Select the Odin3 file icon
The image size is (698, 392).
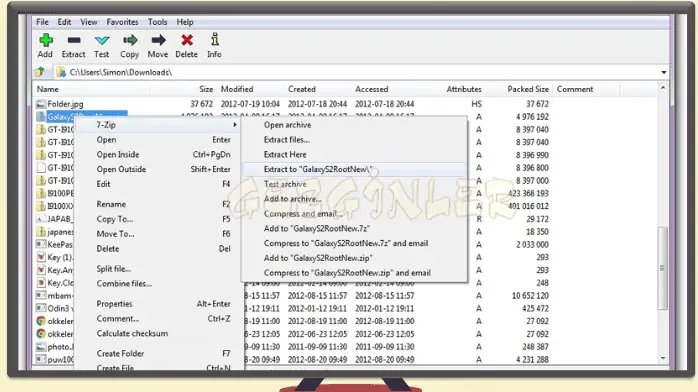coord(41,308)
